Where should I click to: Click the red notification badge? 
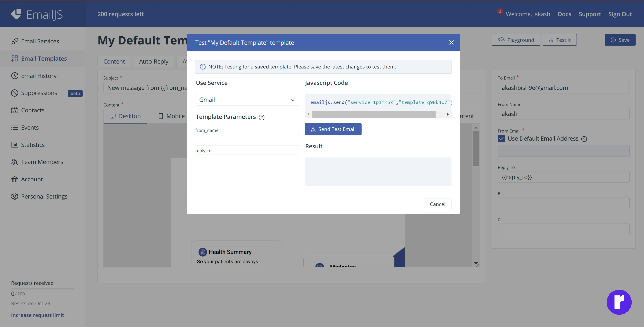coord(500,11)
